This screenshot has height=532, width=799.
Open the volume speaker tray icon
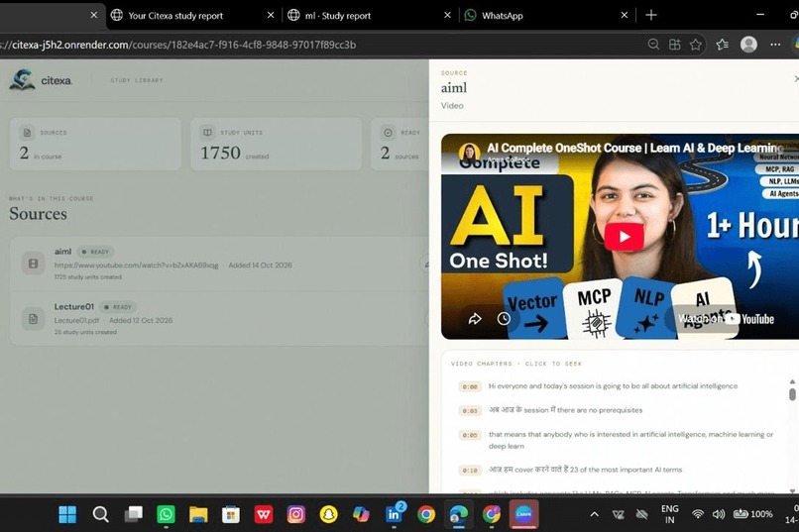tap(719, 514)
